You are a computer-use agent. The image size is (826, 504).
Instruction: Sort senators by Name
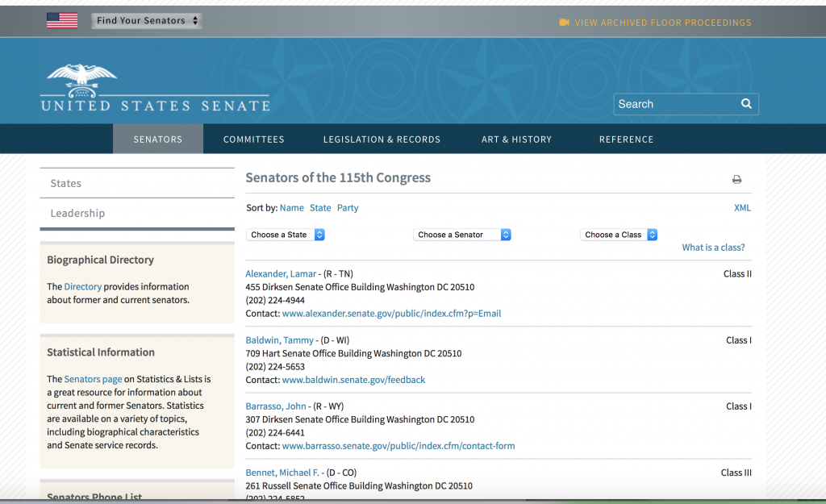(292, 207)
